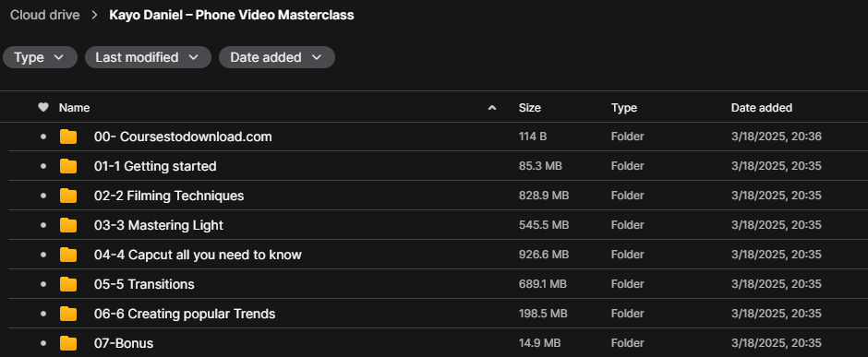
Task: Open the Type filter dropdown
Action: coord(40,57)
